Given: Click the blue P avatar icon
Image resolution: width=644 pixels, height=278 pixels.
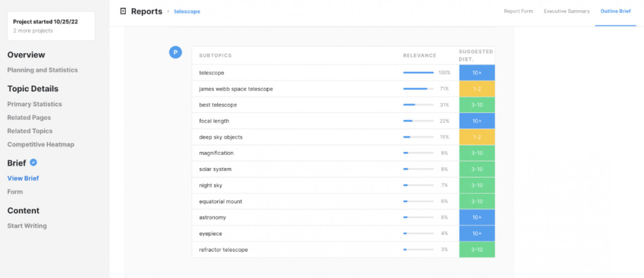Looking at the screenshot, I should 175,52.
